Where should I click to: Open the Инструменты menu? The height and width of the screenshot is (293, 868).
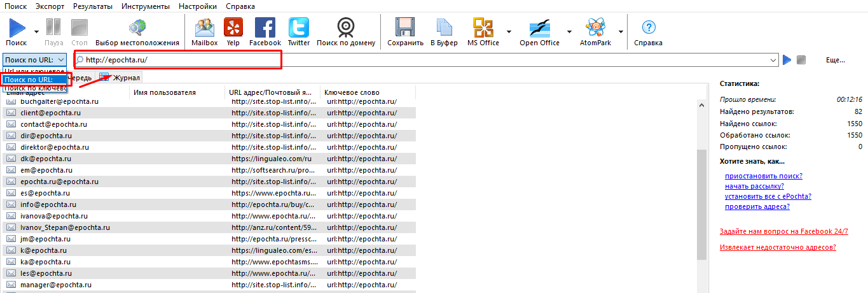click(x=146, y=6)
